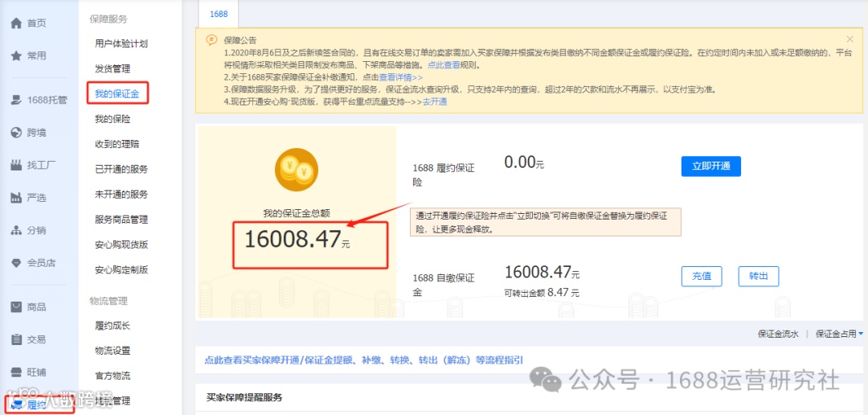
Task: Open the 买家保障开通 process guide link
Action: click(364, 360)
